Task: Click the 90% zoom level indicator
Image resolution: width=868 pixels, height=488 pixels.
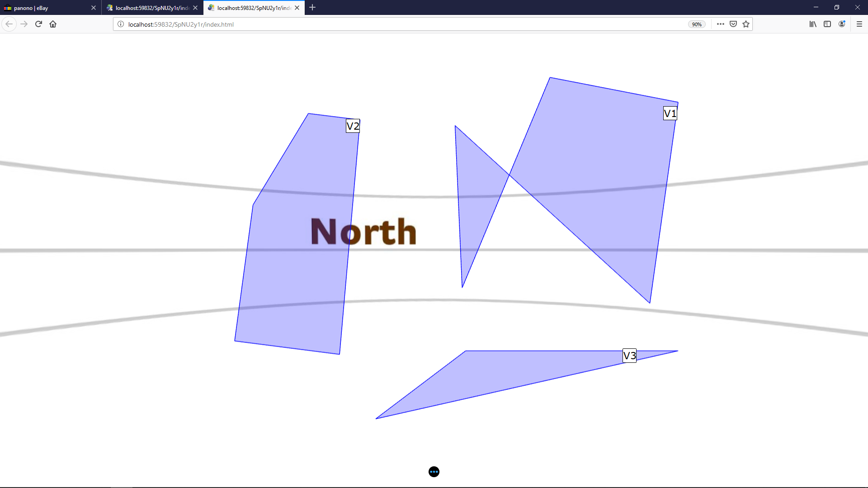Action: coord(697,24)
